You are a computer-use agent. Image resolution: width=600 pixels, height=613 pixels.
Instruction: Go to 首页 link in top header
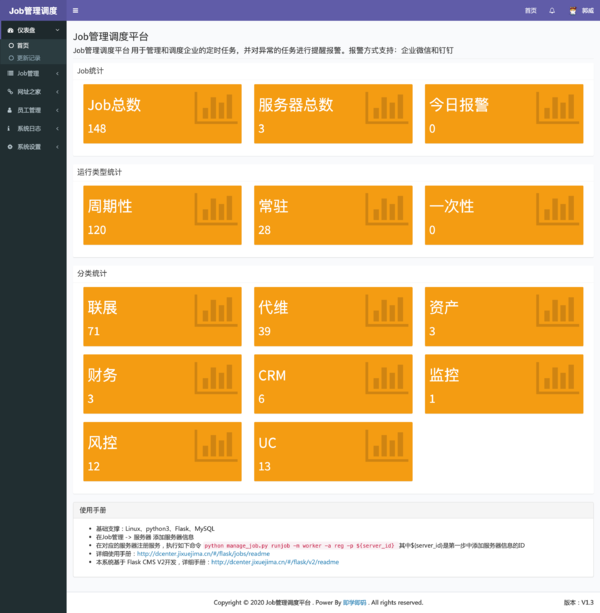[530, 11]
